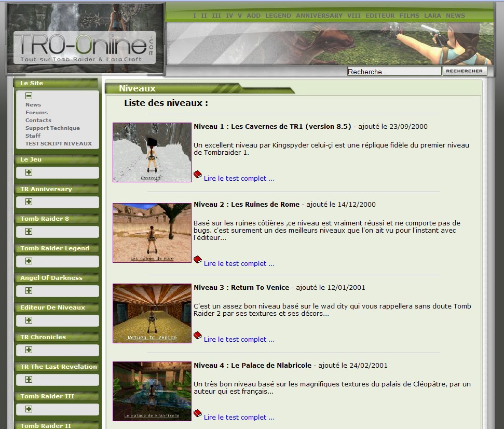Open the Les ruines de Rome thumbnail

pos(152,233)
